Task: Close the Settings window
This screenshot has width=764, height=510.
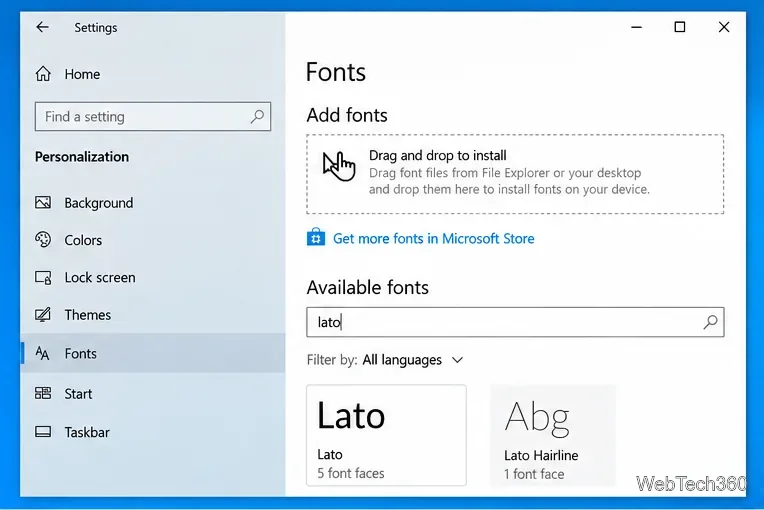Action: coord(724,27)
